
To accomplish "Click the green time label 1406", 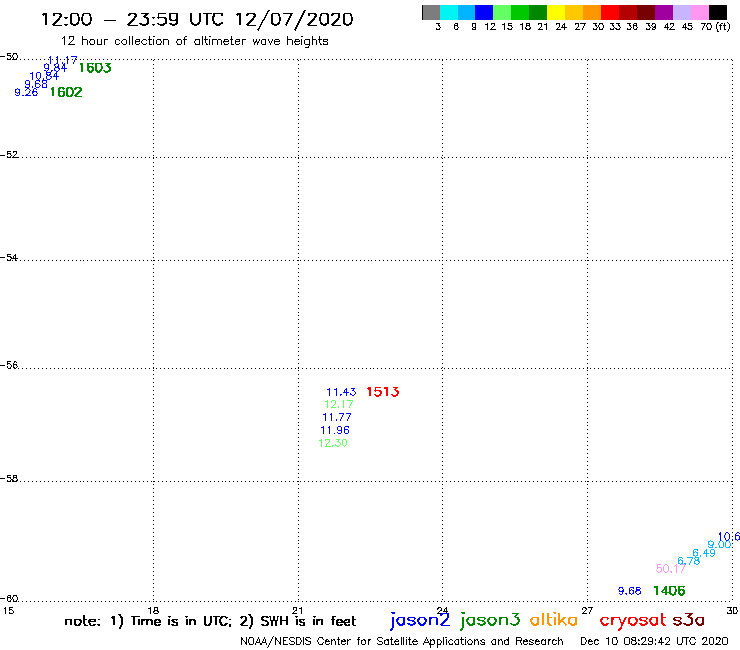I will coord(669,591).
